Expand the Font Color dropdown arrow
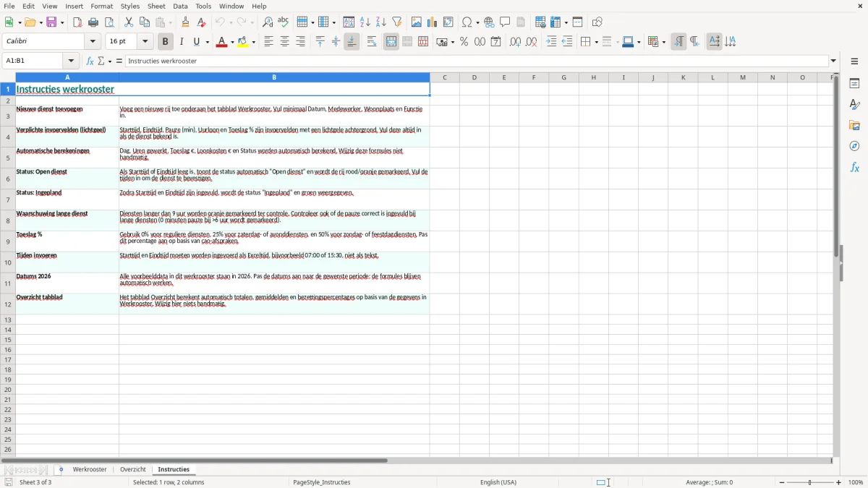 point(232,42)
